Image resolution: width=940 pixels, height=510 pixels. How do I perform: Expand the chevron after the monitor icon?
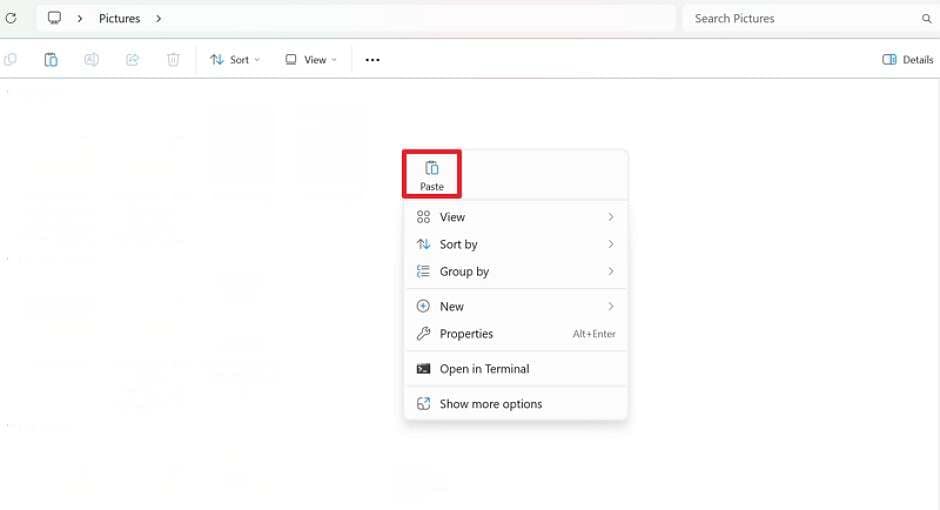click(80, 19)
